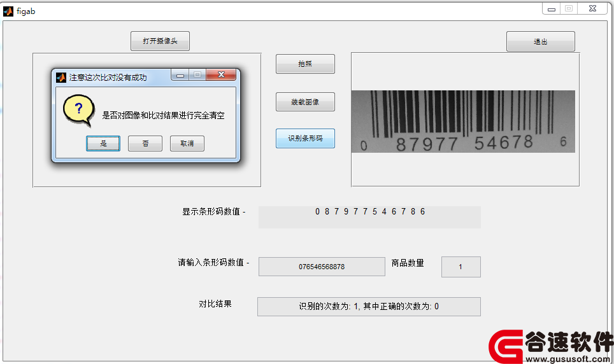This screenshot has width=614, height=364.
Task: Minimize the figab window
Action: click(x=552, y=9)
